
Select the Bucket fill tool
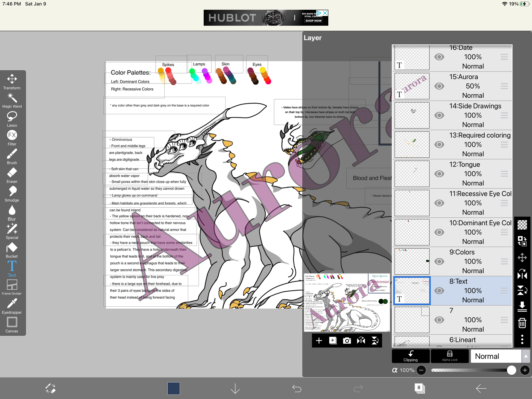[12, 250]
